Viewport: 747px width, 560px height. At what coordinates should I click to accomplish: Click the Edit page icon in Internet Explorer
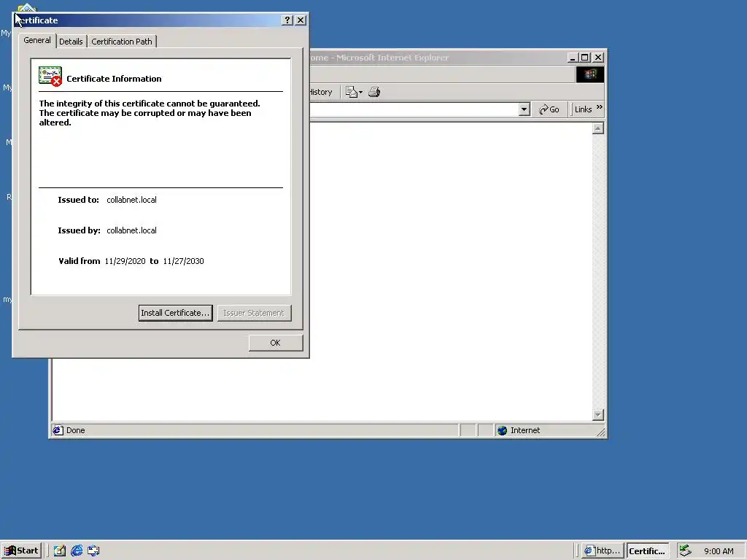click(x=351, y=92)
